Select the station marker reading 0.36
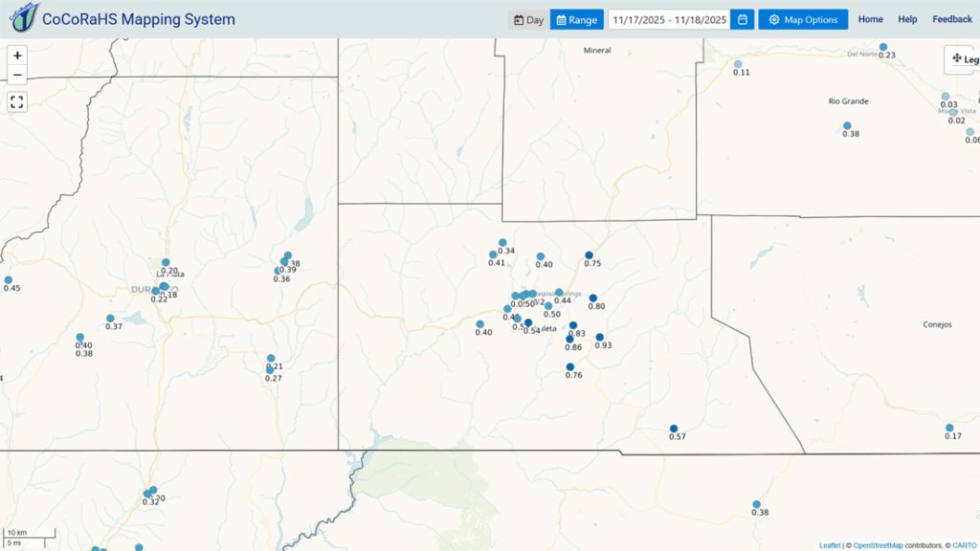 point(278,271)
